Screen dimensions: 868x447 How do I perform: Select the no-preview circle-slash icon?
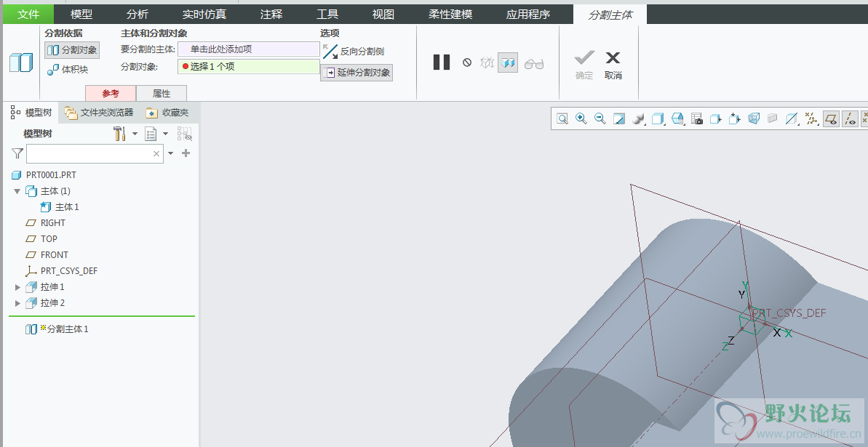[x=466, y=63]
